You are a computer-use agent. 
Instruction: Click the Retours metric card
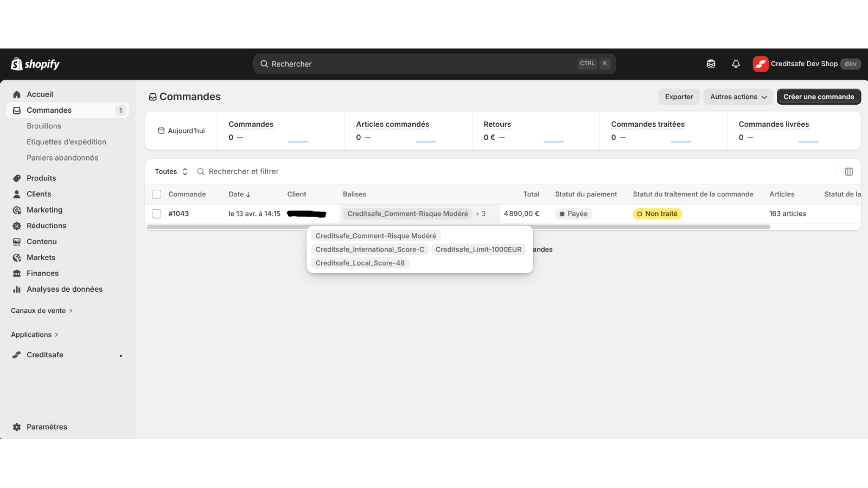[x=535, y=131]
